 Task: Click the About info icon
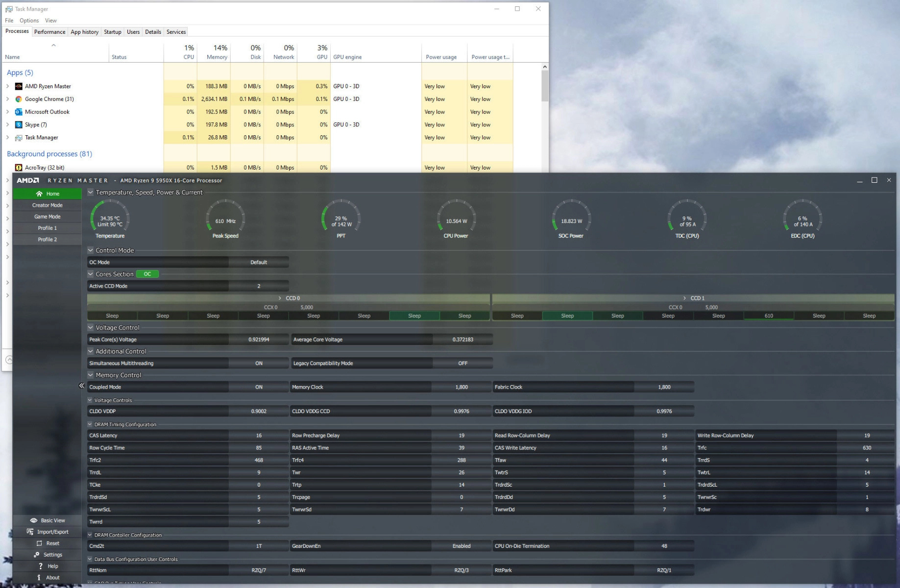pos(39,578)
